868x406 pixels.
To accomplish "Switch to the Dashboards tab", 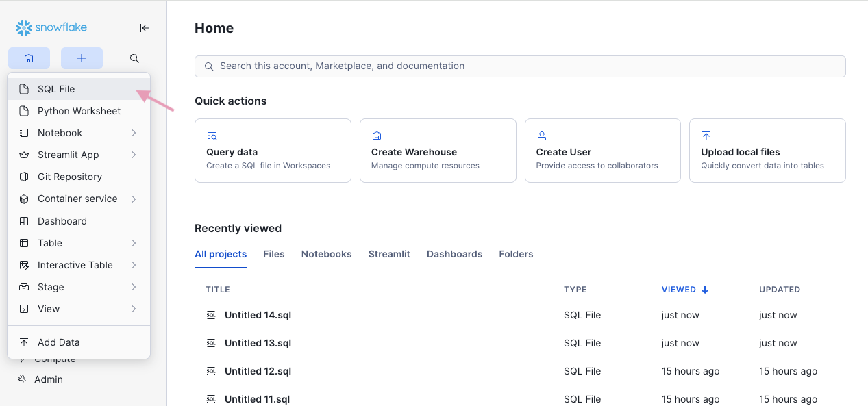I will (x=454, y=254).
